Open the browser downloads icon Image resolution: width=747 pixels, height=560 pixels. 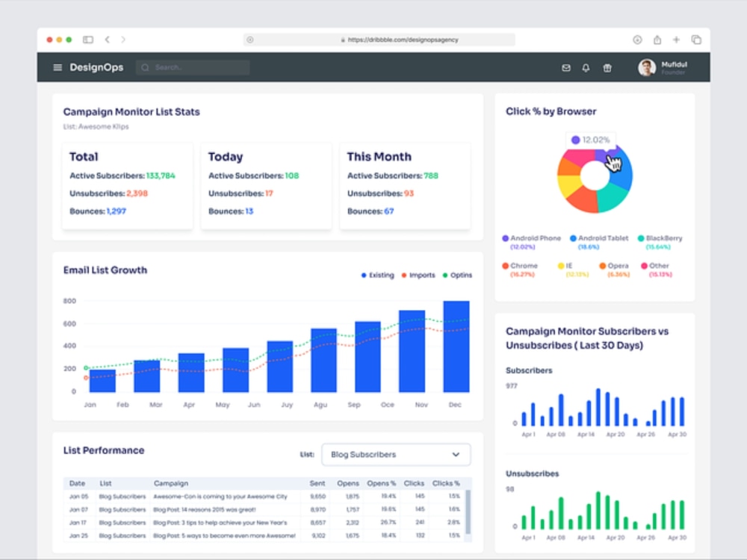[637, 40]
